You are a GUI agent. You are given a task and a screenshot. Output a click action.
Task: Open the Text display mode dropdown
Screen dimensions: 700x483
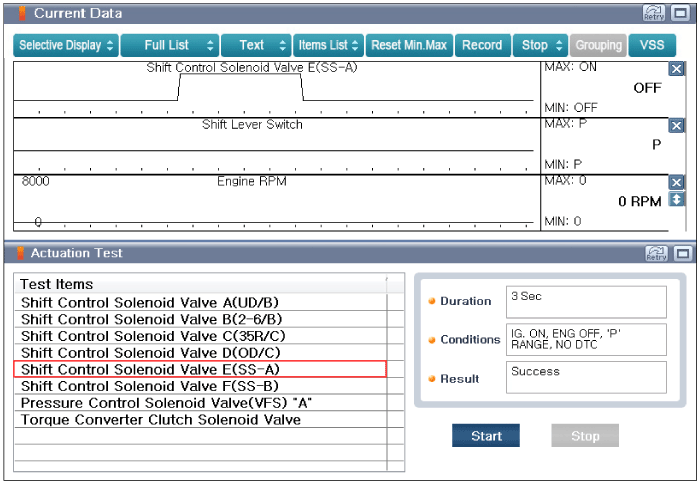click(x=256, y=45)
